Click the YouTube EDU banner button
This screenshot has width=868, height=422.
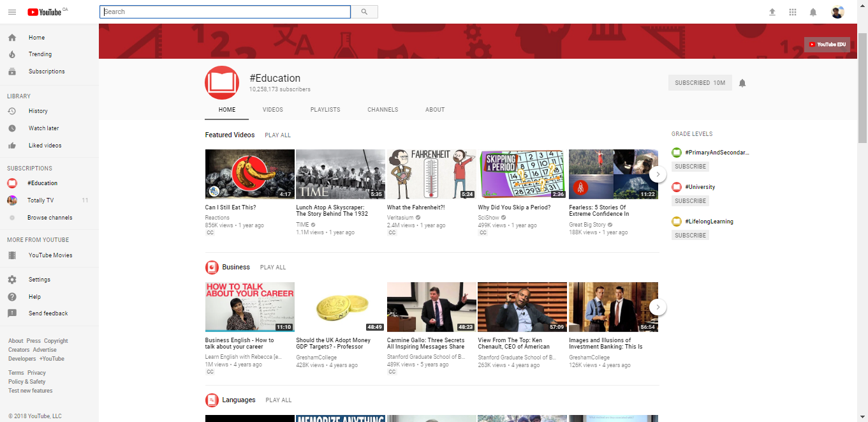[827, 44]
